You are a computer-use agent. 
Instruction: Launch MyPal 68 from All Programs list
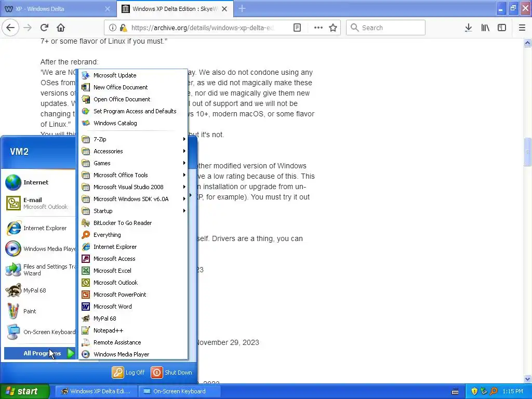pyautogui.click(x=134, y=318)
